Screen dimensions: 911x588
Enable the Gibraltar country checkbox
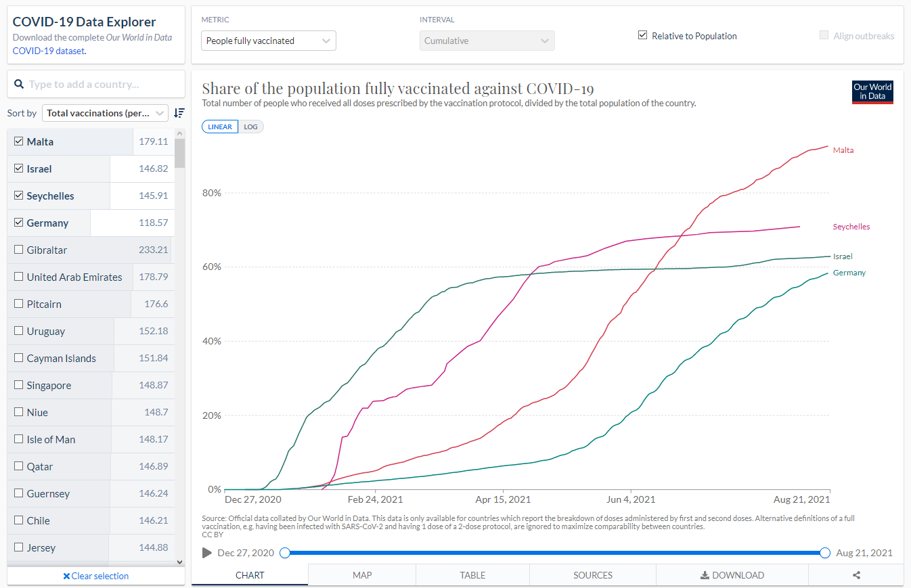point(19,250)
